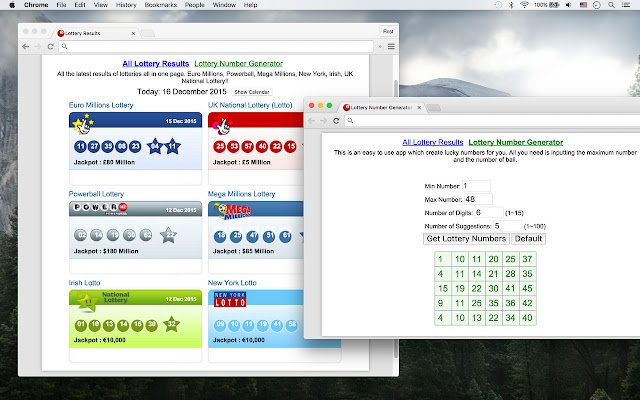Click the Irish National Lottery star logo

pyautogui.click(x=87, y=303)
